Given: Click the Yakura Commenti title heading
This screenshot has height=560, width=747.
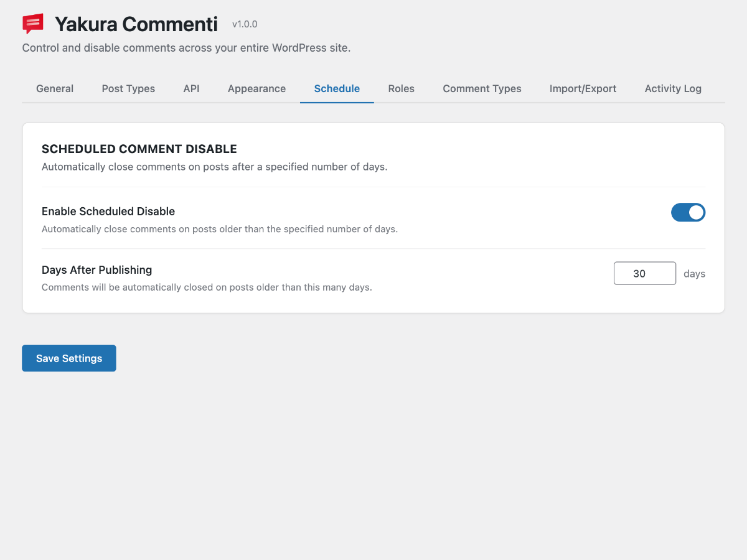Looking at the screenshot, I should tap(136, 24).
